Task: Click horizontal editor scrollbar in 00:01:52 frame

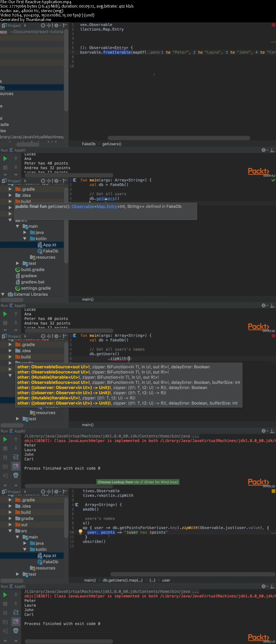Action: coord(179,138)
